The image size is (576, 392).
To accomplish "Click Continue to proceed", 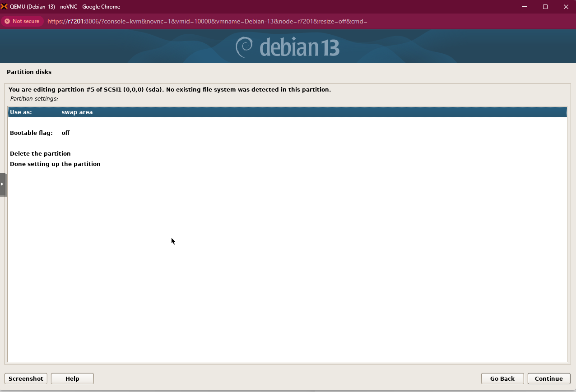I will click(x=548, y=379).
